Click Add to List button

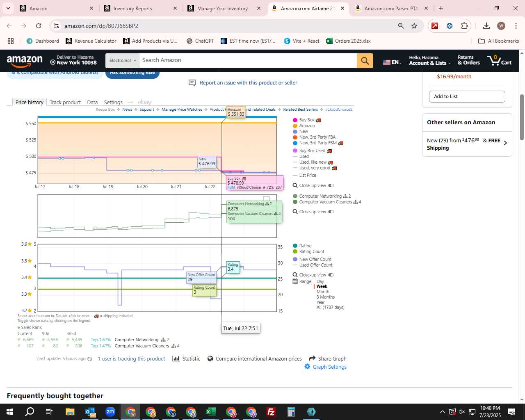click(467, 96)
